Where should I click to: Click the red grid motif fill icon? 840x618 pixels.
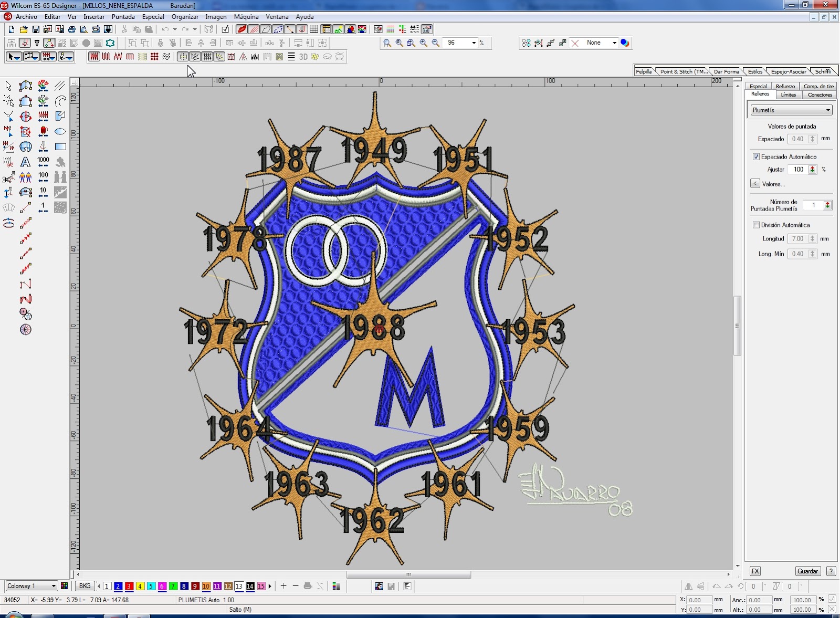tap(154, 57)
